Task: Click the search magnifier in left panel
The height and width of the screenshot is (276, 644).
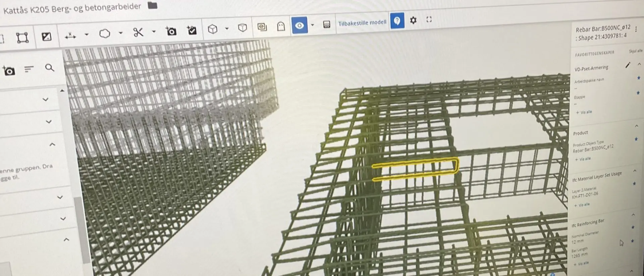Action: click(x=50, y=68)
